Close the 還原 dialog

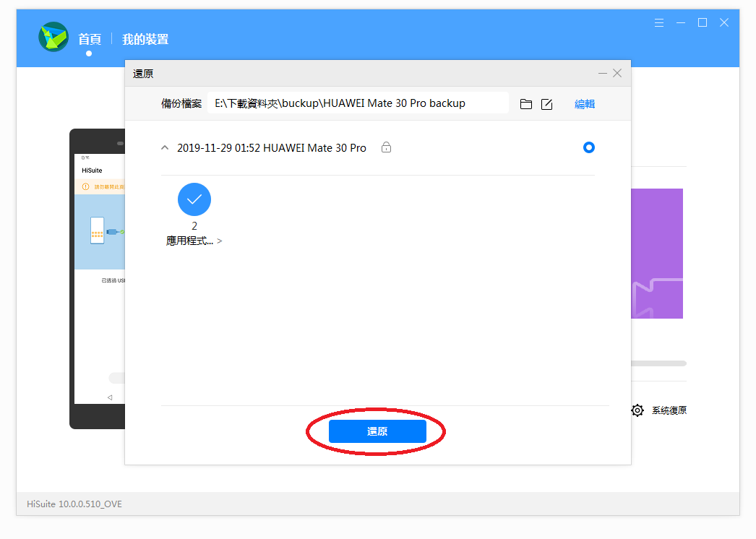point(617,73)
